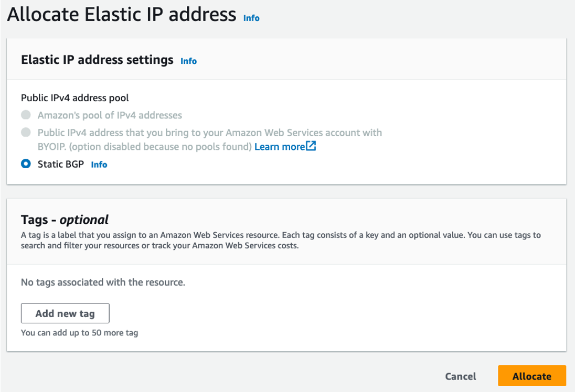Open Info link beside the page title
Image resolution: width=575 pixels, height=392 pixels.
[251, 18]
